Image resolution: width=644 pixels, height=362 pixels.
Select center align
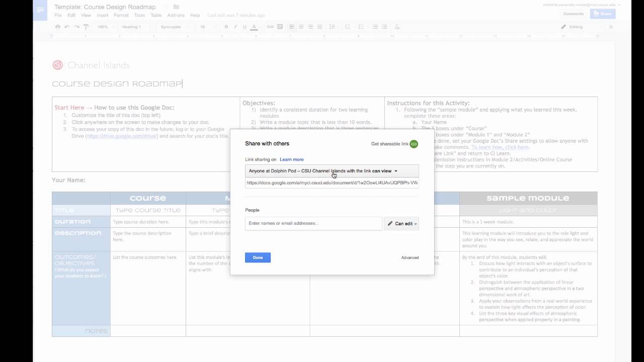click(301, 27)
